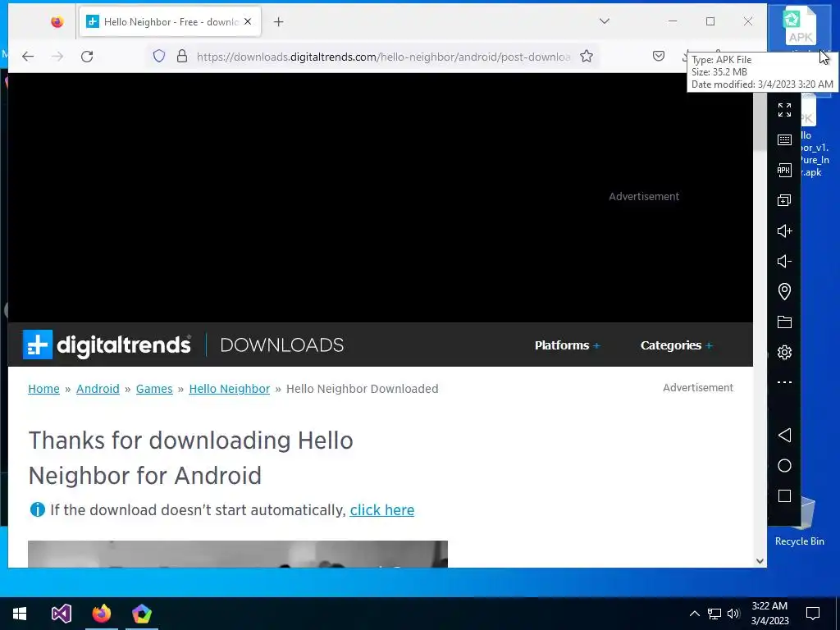
Task: Click the Android breadcrumb link
Action: [98, 389]
